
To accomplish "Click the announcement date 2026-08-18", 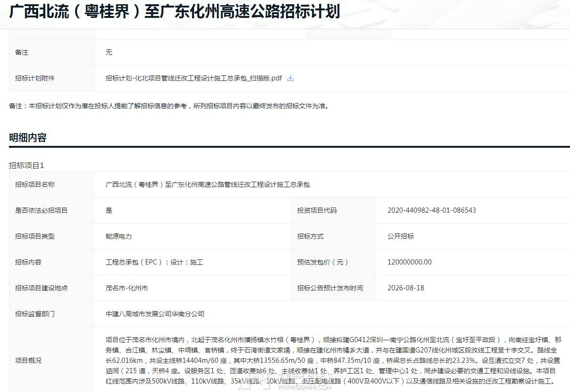I will 406,288.
